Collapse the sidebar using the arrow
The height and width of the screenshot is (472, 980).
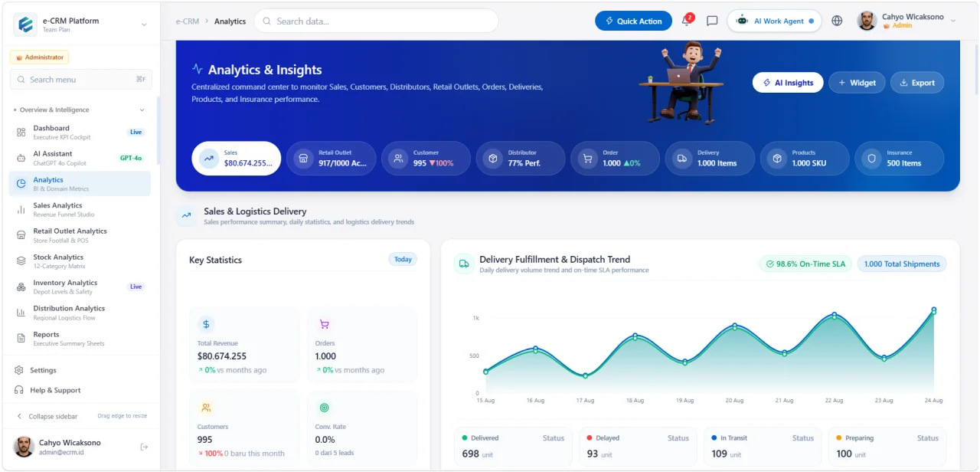coord(19,416)
